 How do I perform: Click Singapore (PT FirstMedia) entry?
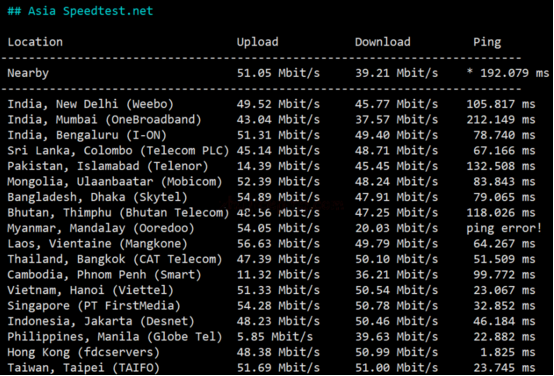pos(94,306)
